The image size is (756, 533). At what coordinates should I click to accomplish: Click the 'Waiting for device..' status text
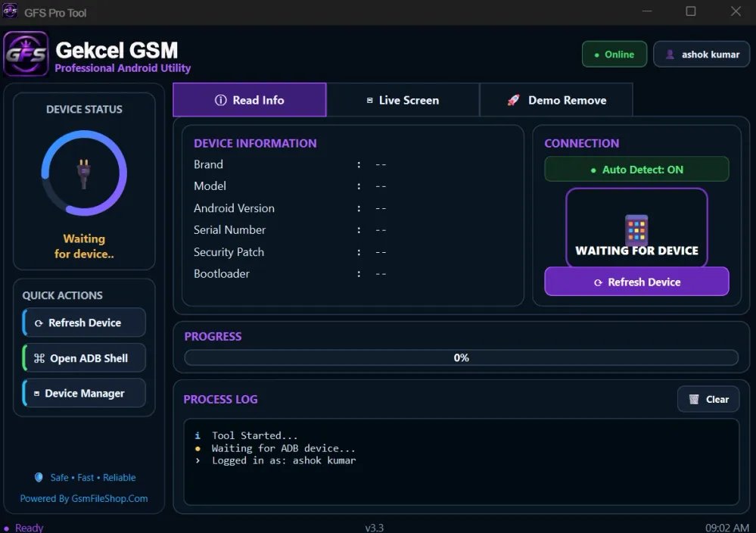(84, 247)
